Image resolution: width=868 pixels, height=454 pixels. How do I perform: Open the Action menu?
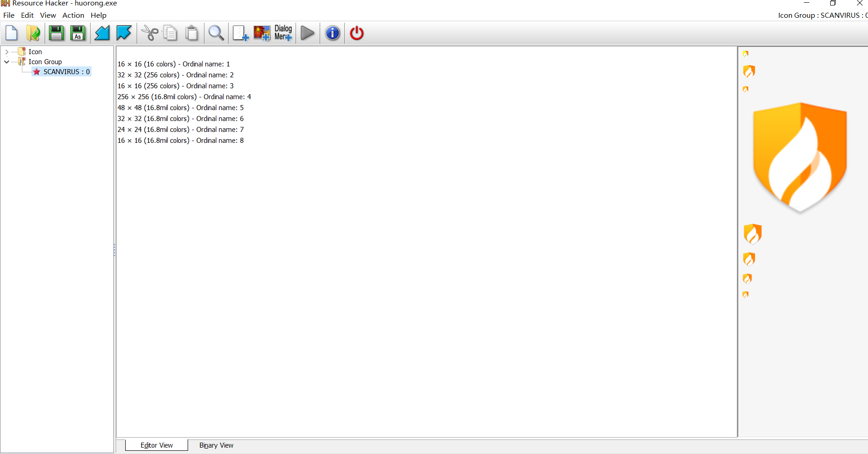73,15
